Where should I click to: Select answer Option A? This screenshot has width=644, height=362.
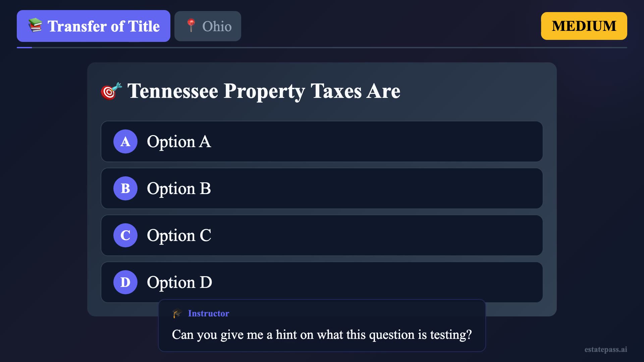(x=321, y=141)
